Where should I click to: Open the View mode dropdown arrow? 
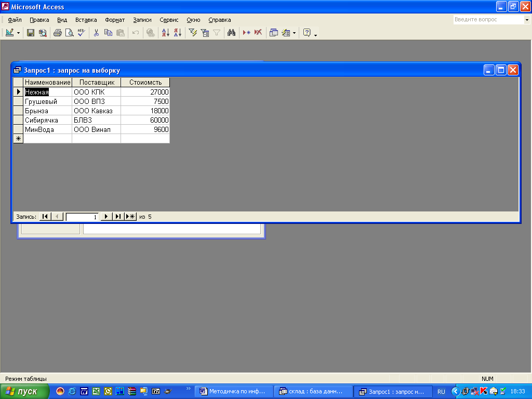[x=18, y=33]
